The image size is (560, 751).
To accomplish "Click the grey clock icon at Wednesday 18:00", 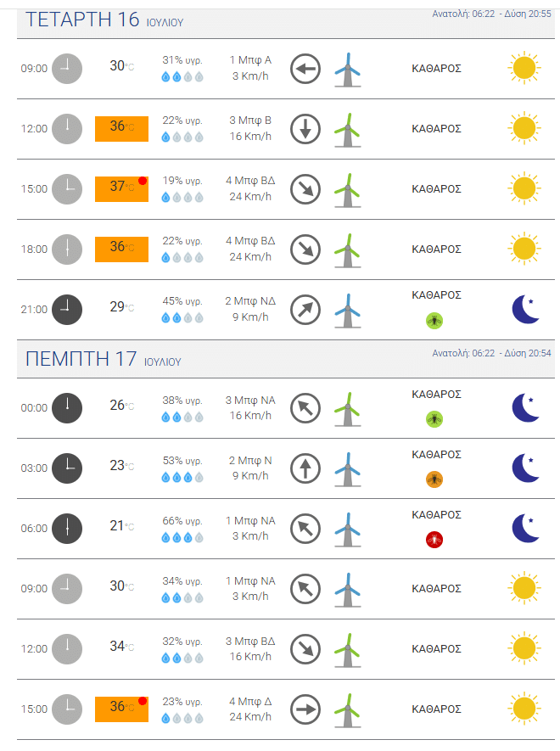I will click(67, 249).
